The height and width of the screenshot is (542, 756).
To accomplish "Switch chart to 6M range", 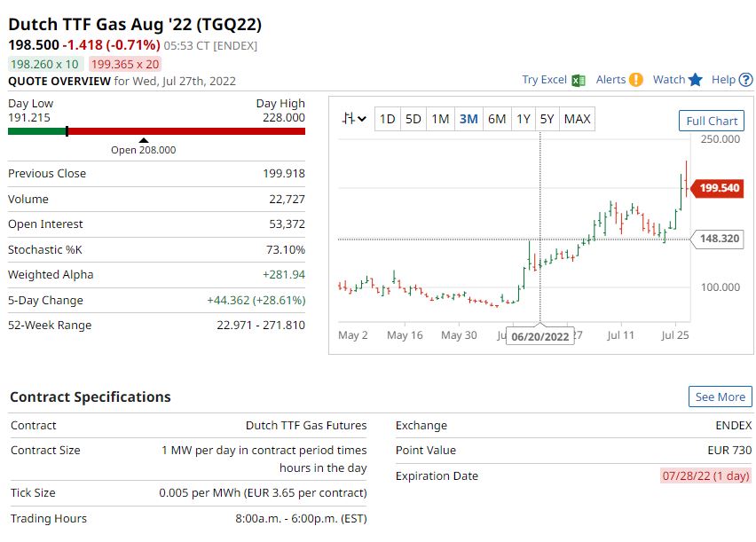I will pos(497,119).
